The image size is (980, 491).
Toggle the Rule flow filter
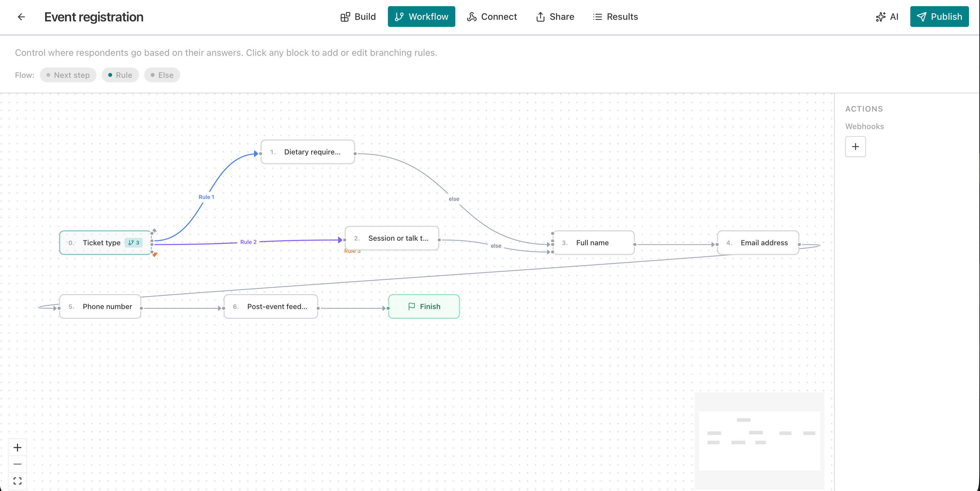coord(120,75)
